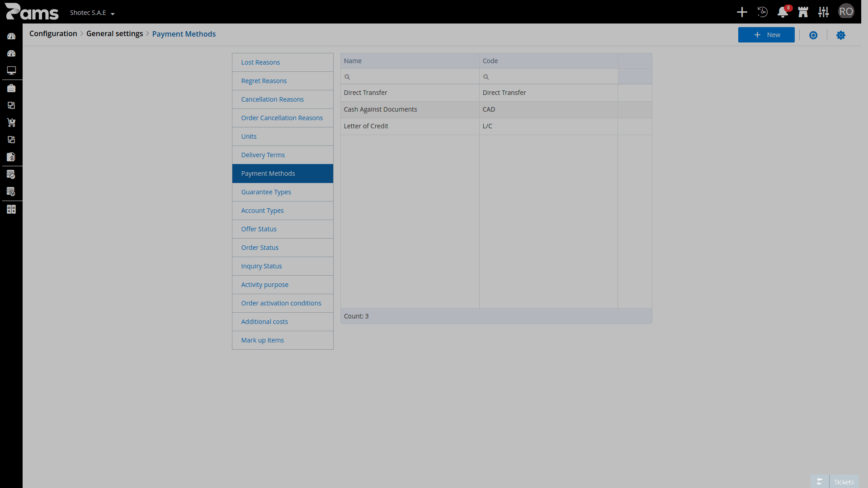Open the Additional costs settings tab

tap(283, 322)
